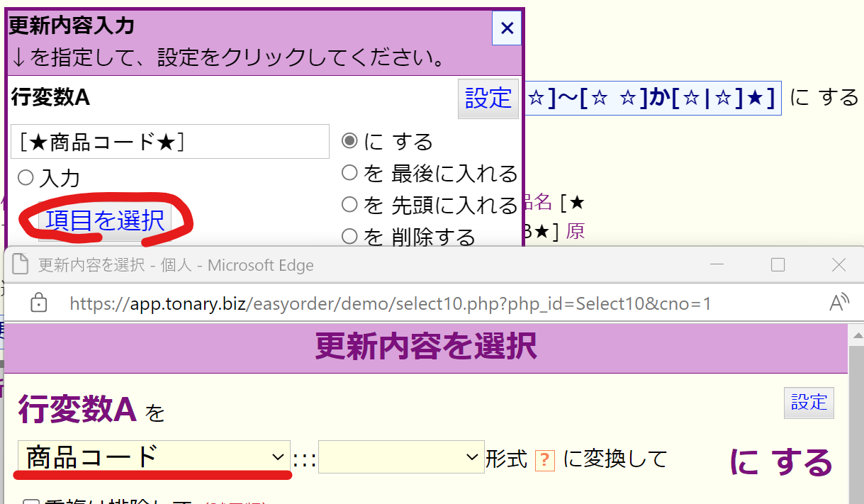Click 設定 button in 更新内容を選択 popup
This screenshot has width=864, height=504.
pos(809,403)
